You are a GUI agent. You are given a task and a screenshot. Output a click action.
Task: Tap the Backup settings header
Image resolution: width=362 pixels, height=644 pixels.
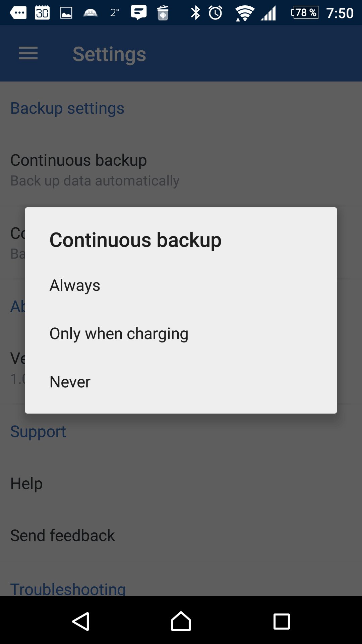coord(67,108)
